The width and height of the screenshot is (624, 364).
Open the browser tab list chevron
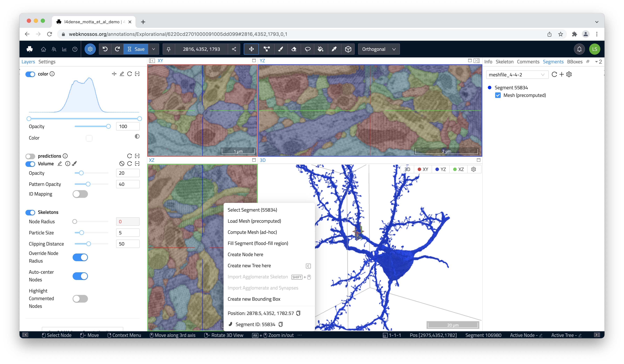[597, 22]
